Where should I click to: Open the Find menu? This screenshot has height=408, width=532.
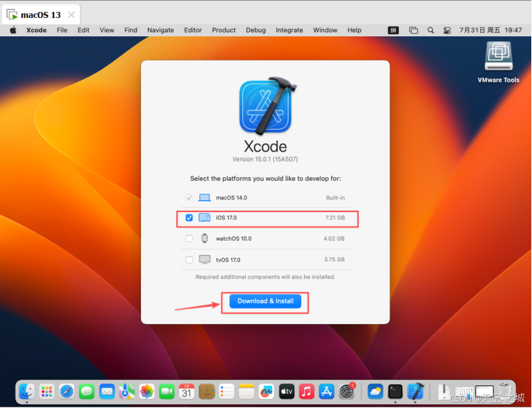[130, 30]
